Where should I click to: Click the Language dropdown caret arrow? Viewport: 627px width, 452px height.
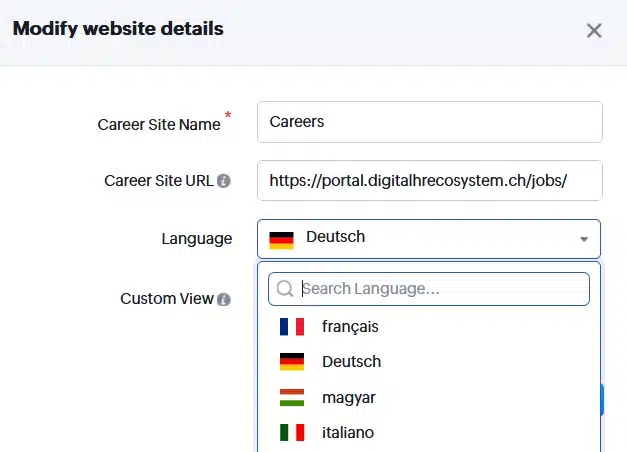click(583, 239)
